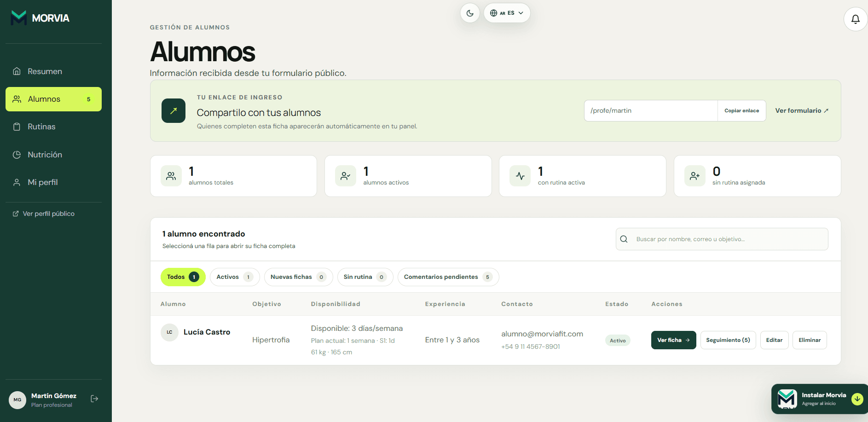868x422 pixels.
Task: Click the Experiencia column header
Action: [445, 304]
